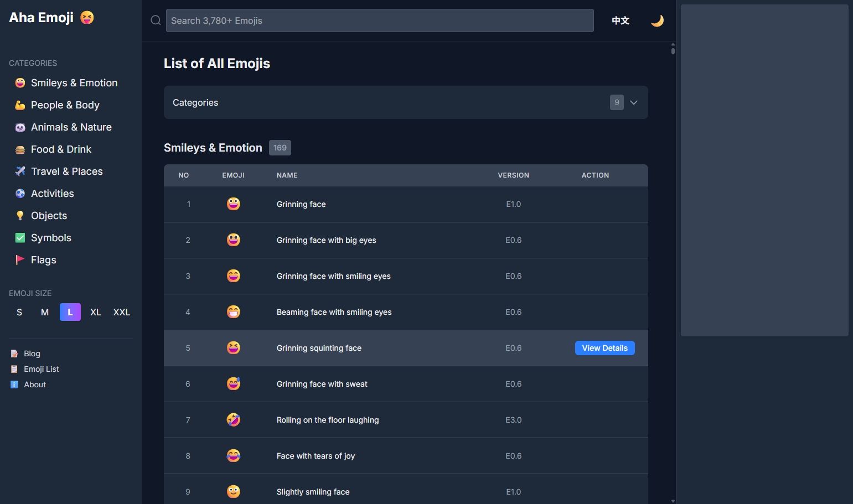Open People & Body category

coord(65,105)
